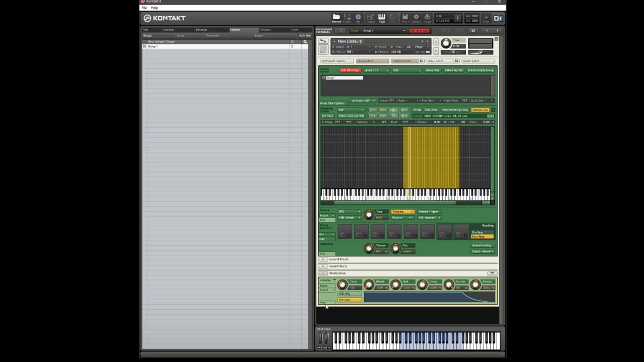
Task: Click the yellow zone in the mapping grid
Action: [x=431, y=157]
